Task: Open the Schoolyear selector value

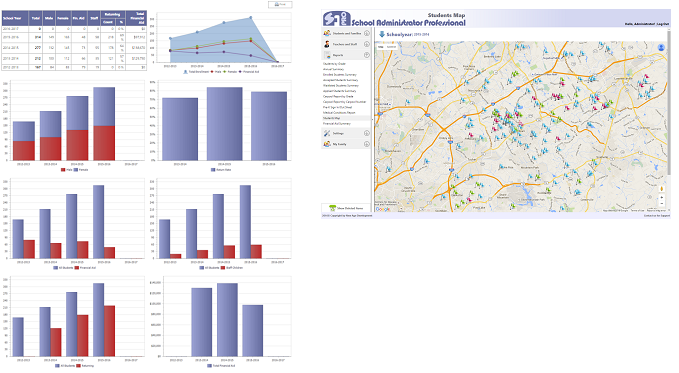Action: click(422, 35)
